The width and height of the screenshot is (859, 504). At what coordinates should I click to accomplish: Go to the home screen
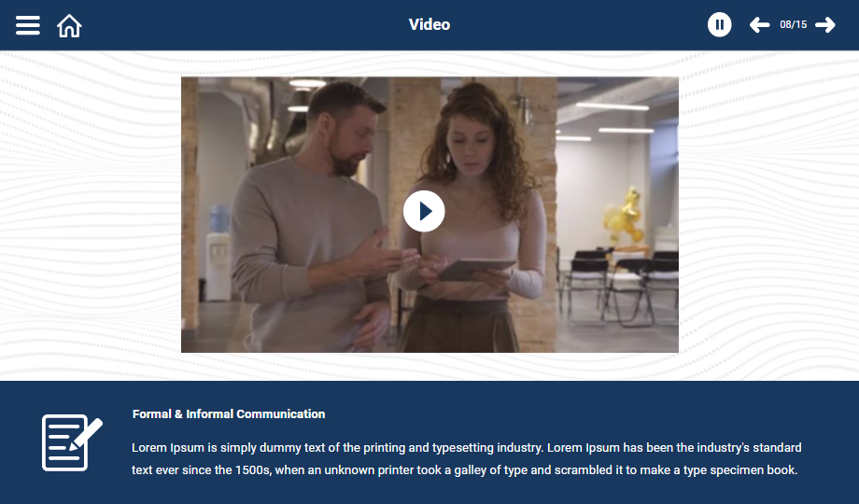click(69, 26)
